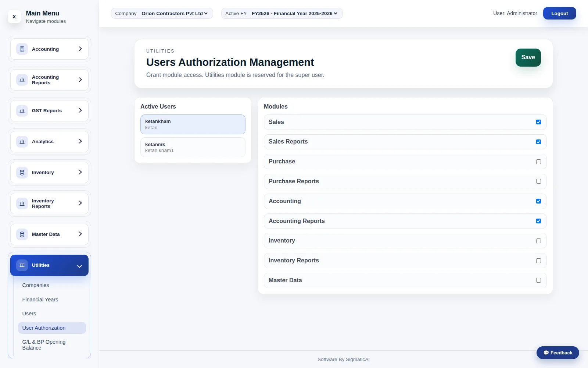Select user ketanmk in Active Users
Image resolution: width=588 pixels, height=368 pixels.
click(x=193, y=147)
